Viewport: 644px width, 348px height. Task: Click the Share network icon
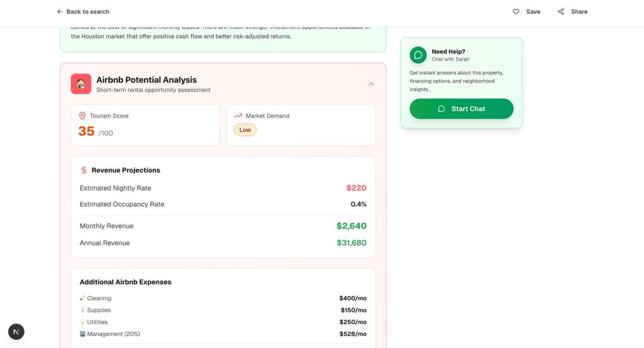pyautogui.click(x=561, y=12)
